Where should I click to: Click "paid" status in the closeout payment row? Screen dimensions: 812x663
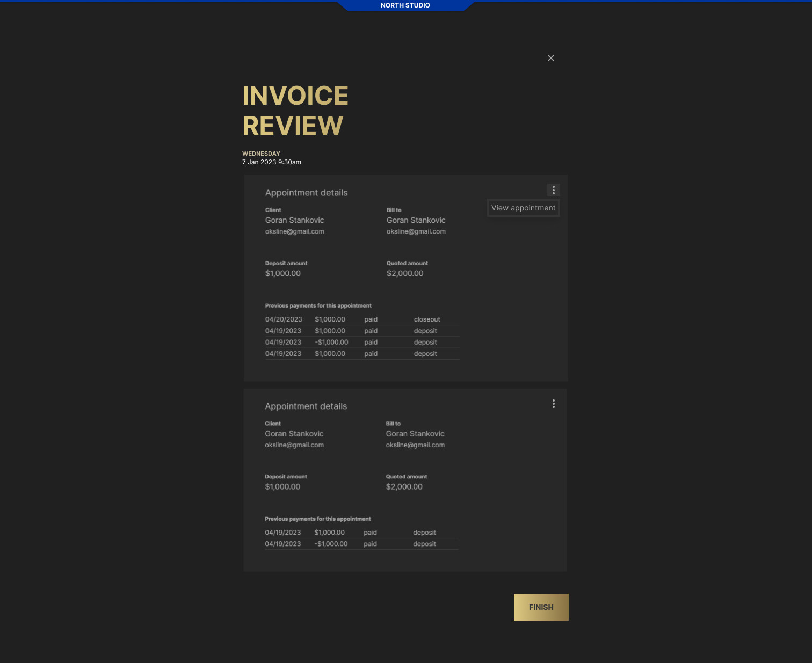371,319
